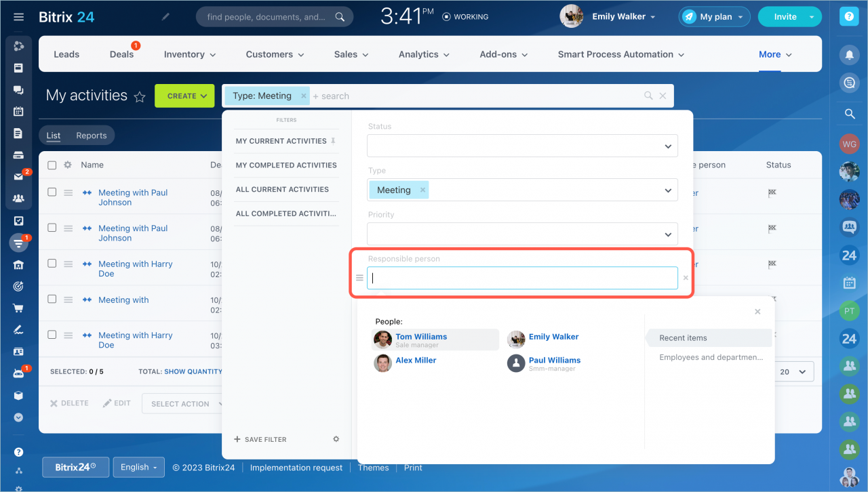This screenshot has height=492, width=868.
Task: Check the first Meeting with Harry Doe row
Action: (x=52, y=264)
